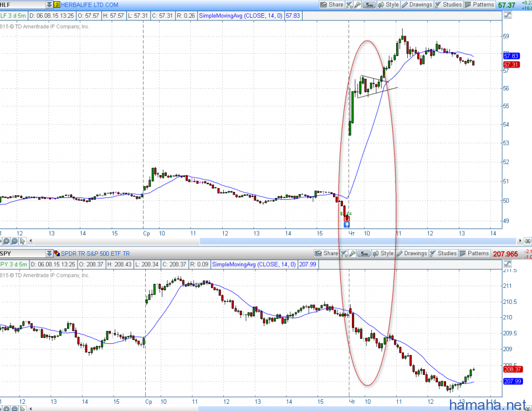This screenshot has height=411, width=532.
Task: Open the wrench settings icon on SPY chart
Action: click(x=352, y=253)
